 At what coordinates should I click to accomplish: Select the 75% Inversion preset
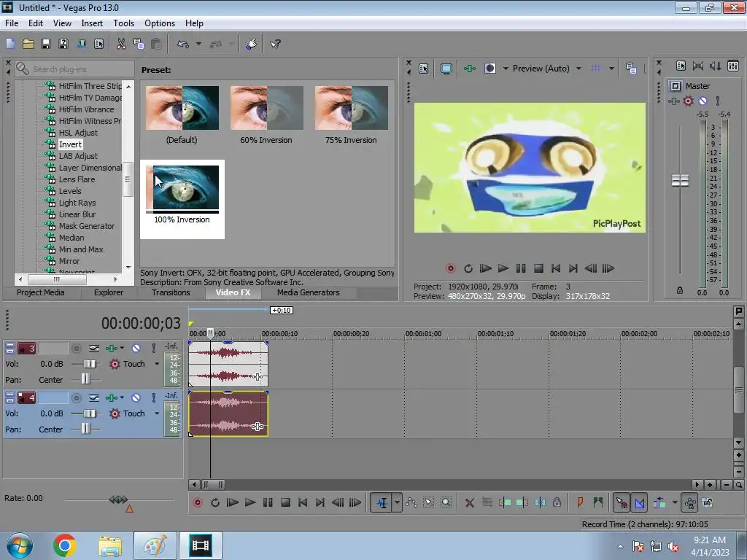click(x=351, y=114)
